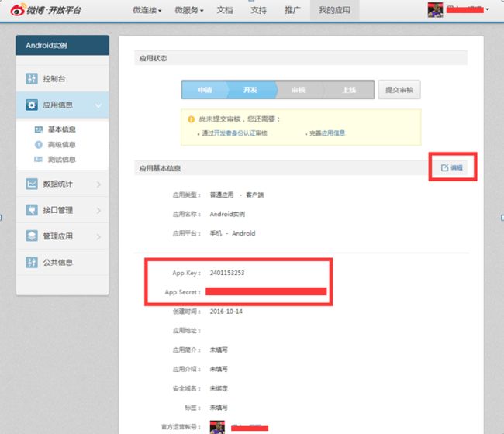Image resolution: width=504 pixels, height=434 pixels.
Task: Open the 数据统计 chart icon
Action: click(32, 184)
